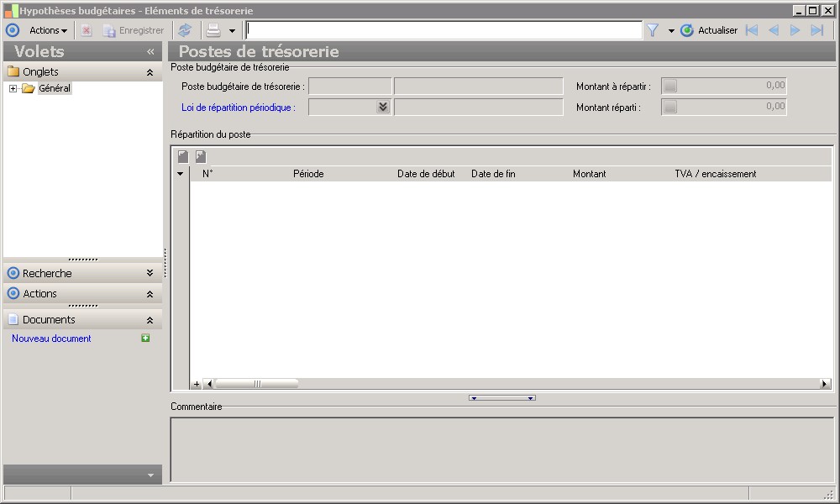
Task: Click the red delete icon in toolbar
Action: click(87, 30)
